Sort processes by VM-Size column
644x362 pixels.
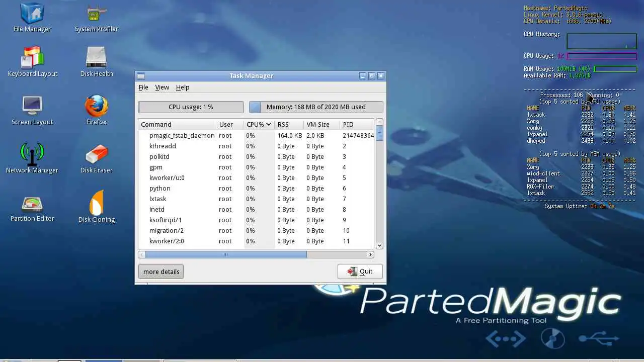pyautogui.click(x=321, y=124)
